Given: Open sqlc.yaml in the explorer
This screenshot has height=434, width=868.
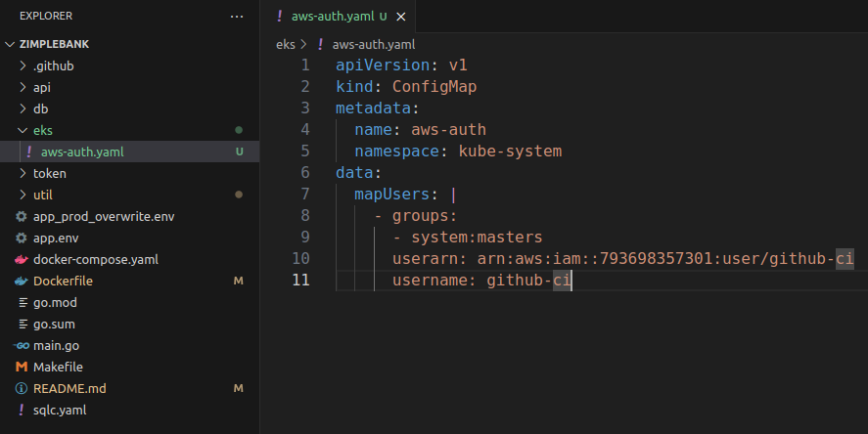Looking at the screenshot, I should pos(60,410).
